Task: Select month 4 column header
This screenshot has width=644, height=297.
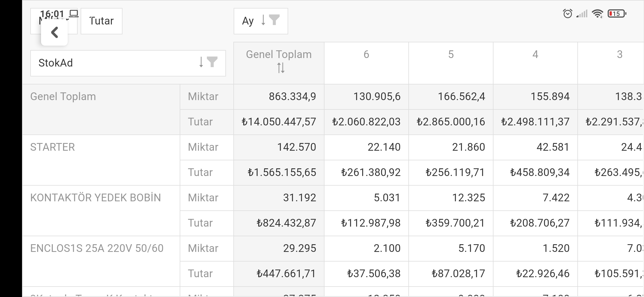Action: click(x=535, y=63)
